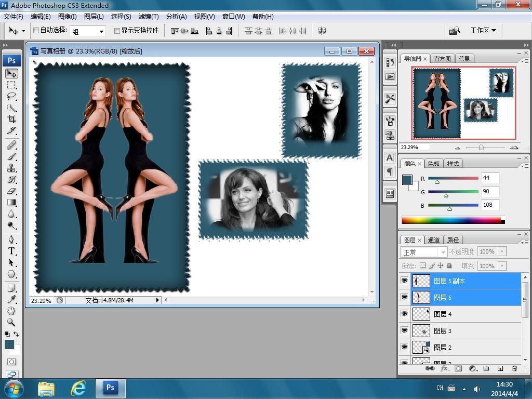
Task: Hide the 图层 2 layer
Action: (404, 347)
